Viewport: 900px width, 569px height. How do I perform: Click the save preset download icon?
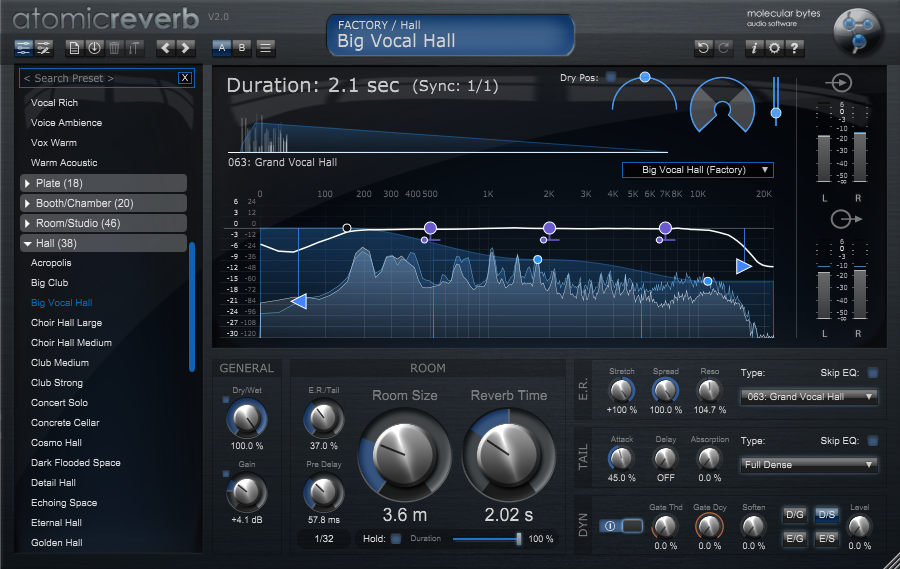(x=94, y=47)
